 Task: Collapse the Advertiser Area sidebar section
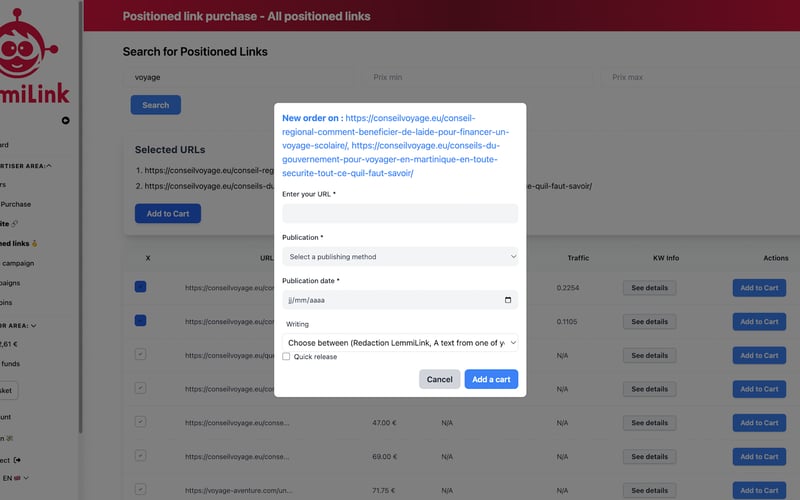click(48, 166)
